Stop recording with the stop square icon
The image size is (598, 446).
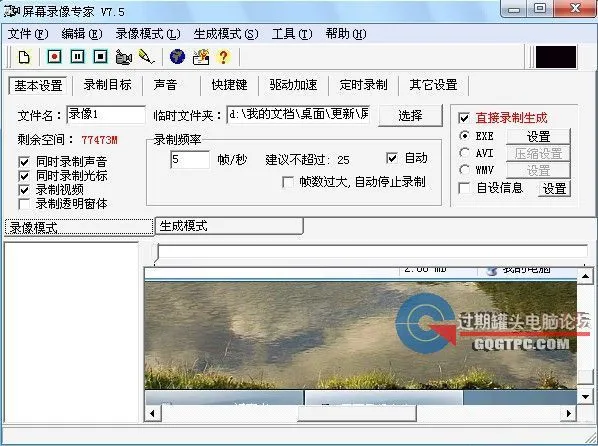(100, 57)
